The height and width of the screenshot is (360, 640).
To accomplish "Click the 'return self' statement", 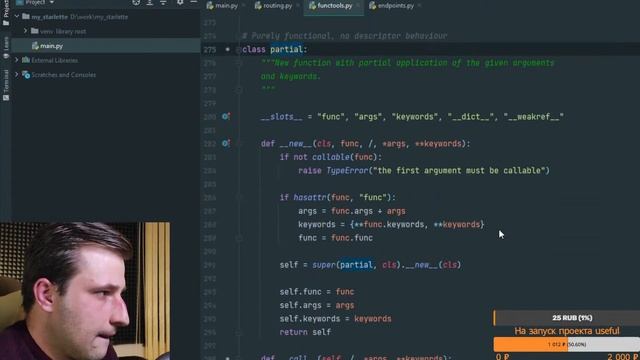I will 305,332.
